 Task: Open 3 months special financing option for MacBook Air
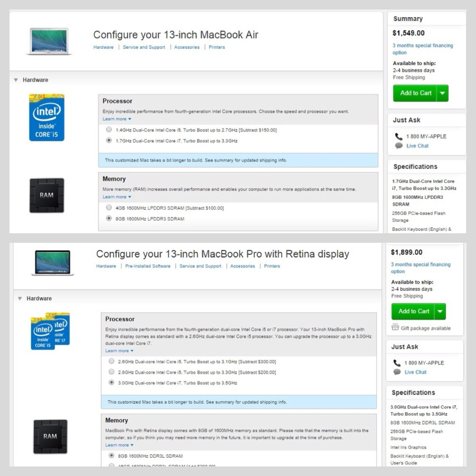(422, 49)
